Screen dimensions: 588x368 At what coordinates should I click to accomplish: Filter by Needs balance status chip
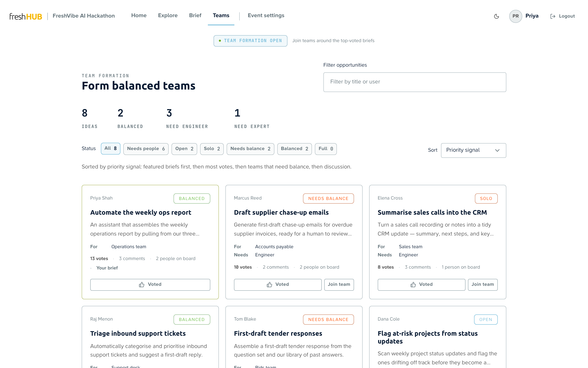tap(250, 149)
